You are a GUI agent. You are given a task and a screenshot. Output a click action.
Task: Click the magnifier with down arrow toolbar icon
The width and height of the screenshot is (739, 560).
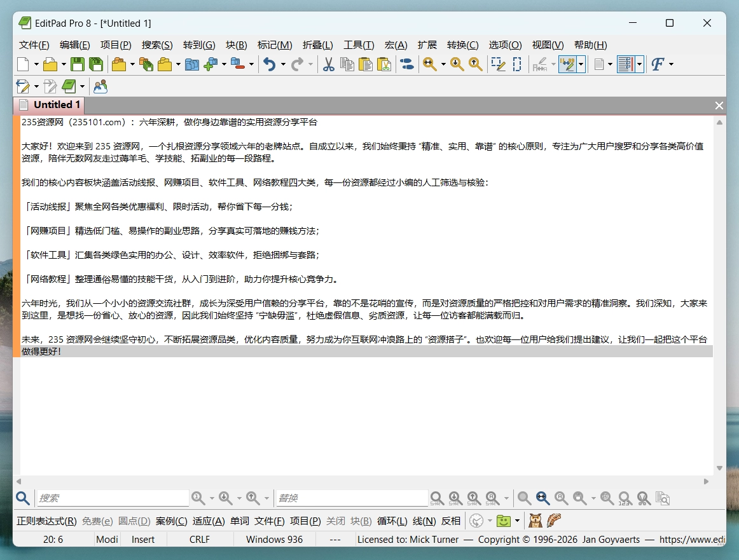coord(457,64)
